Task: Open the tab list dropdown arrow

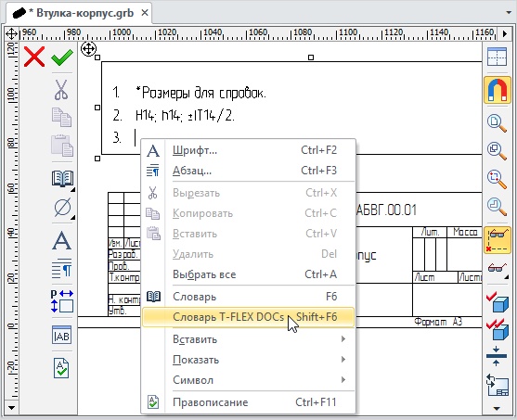Action: (509, 13)
